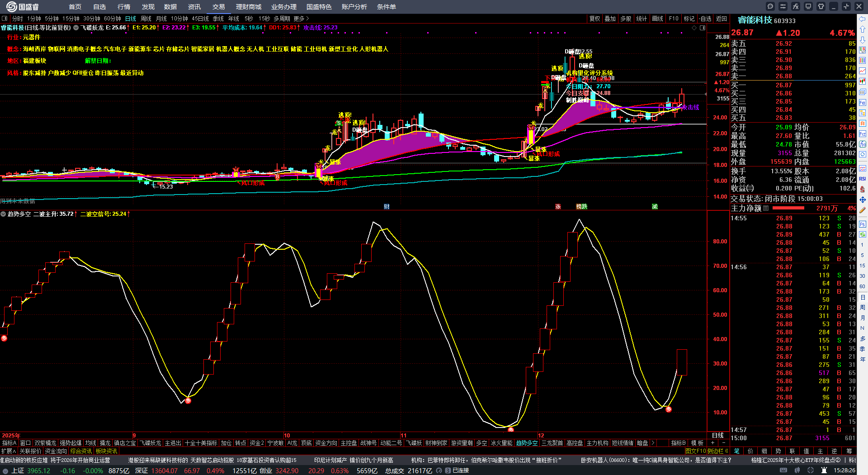This screenshot has height=475, width=868.
Task: Toggle 多股 multi-stock view
Action: [x=626, y=19]
